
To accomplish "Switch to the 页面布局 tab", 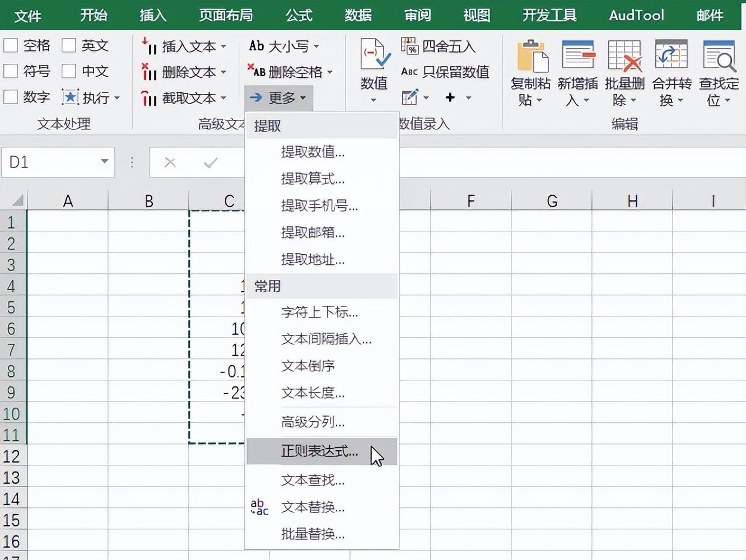I will (x=226, y=15).
